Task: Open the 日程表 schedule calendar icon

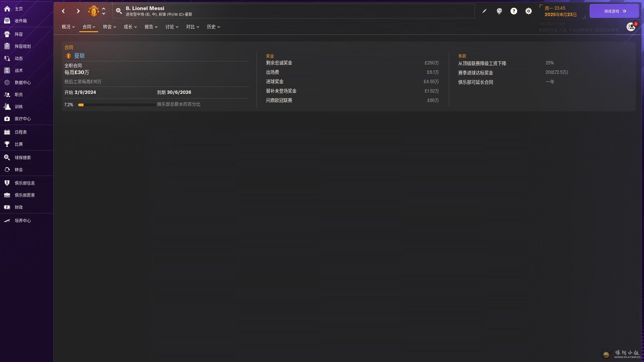Action: (x=7, y=132)
